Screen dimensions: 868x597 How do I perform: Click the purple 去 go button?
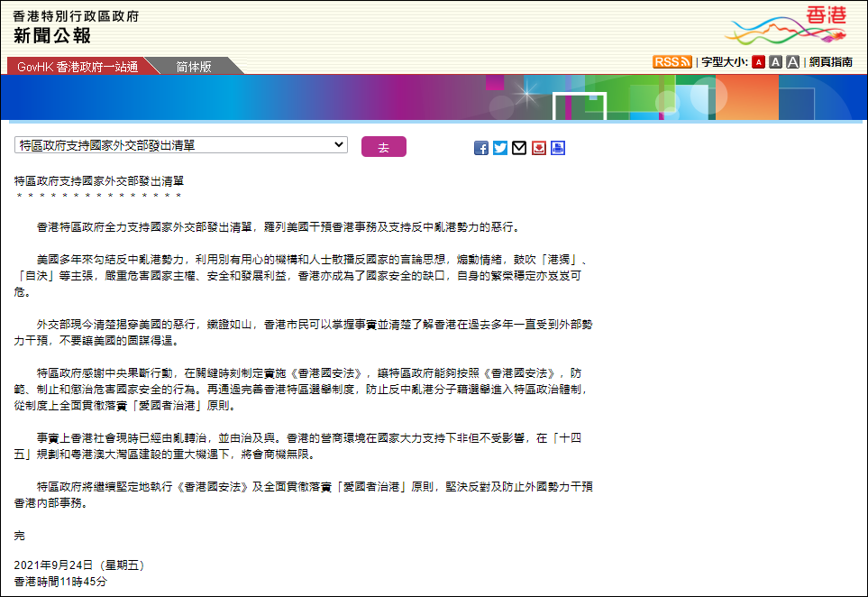384,147
